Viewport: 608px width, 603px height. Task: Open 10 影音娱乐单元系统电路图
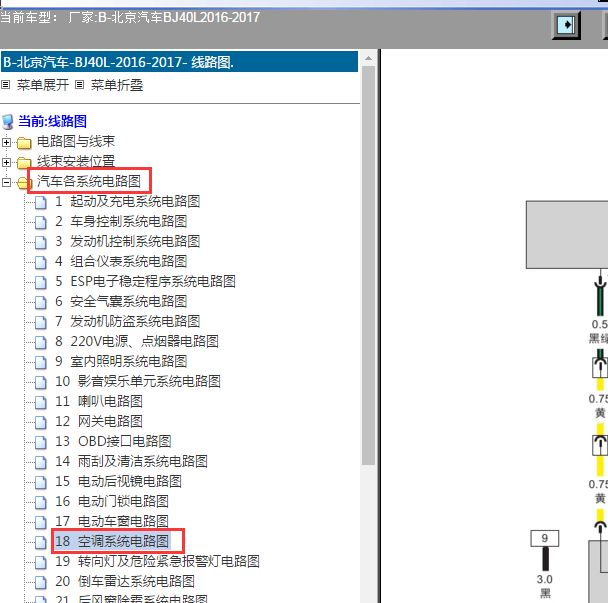(138, 382)
